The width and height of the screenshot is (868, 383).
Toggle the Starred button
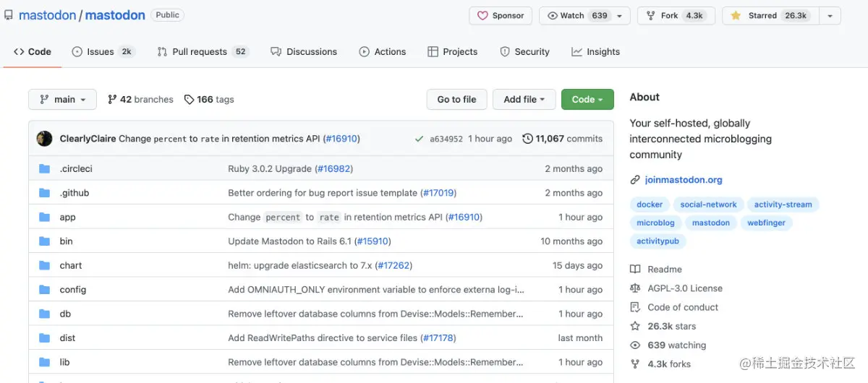pyautogui.click(x=771, y=16)
